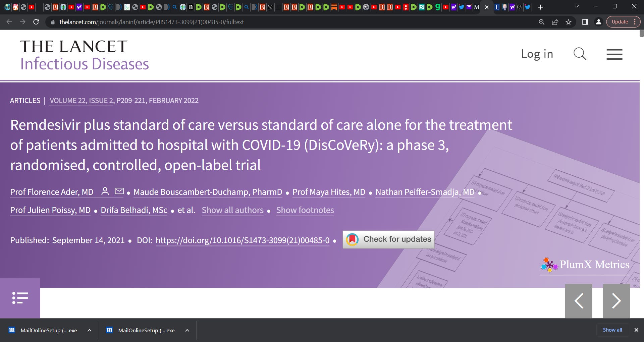The height and width of the screenshot is (342, 644).
Task: Open Nathan Peiffer-Smadja's author link
Action: point(425,192)
